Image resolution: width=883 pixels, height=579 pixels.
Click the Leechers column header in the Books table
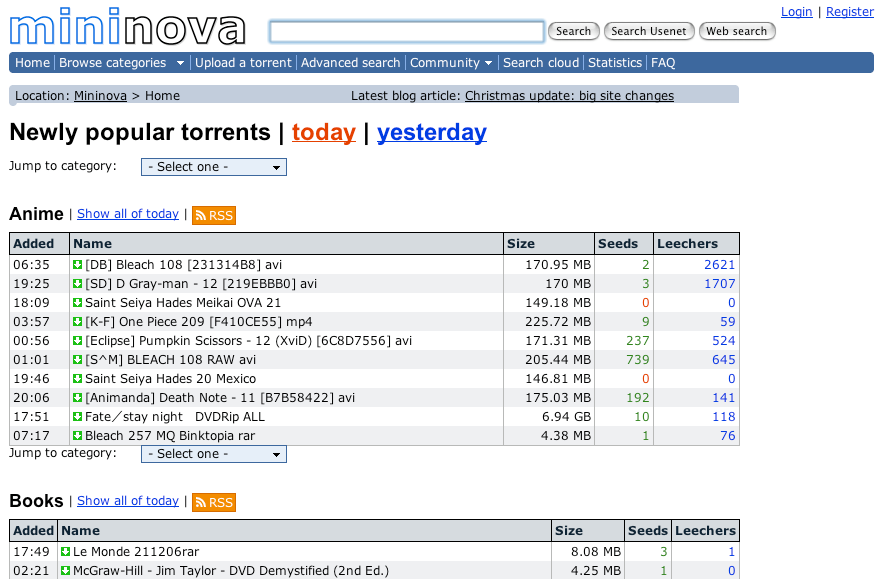pyautogui.click(x=706, y=531)
